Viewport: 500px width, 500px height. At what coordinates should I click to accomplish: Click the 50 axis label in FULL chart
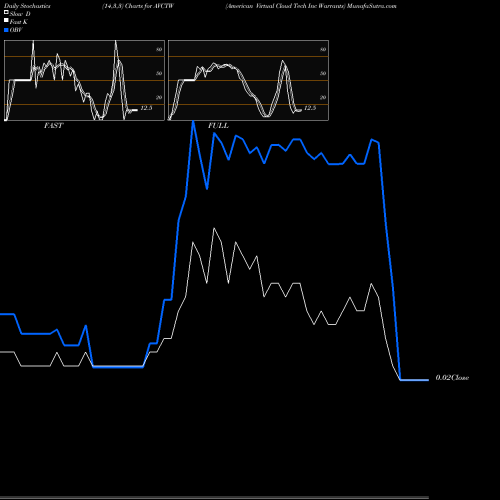point(323,73)
